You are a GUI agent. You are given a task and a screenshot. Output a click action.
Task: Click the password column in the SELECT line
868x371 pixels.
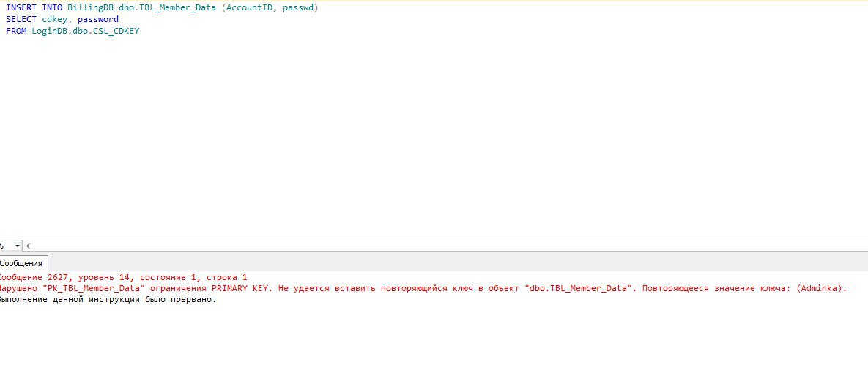pos(98,19)
